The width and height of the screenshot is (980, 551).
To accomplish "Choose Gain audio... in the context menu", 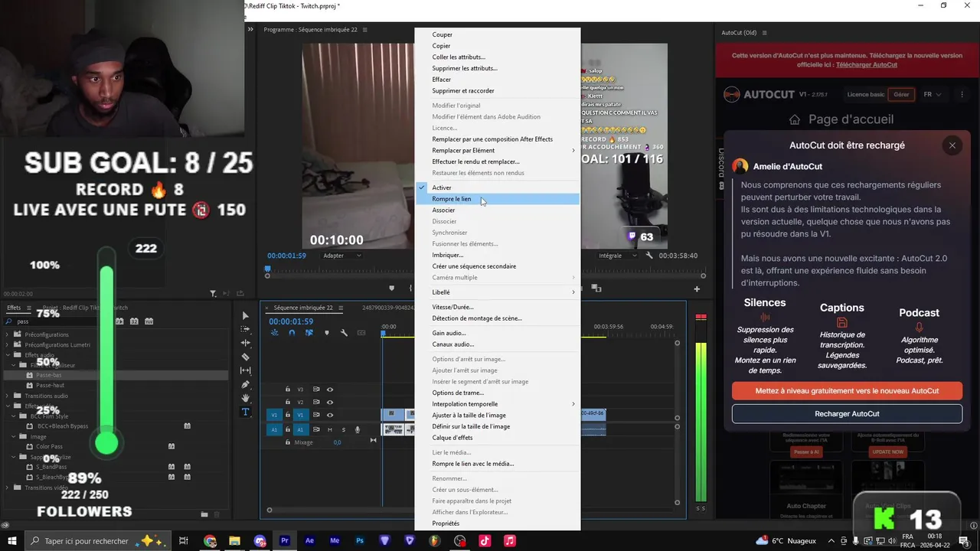I will (x=498, y=333).
